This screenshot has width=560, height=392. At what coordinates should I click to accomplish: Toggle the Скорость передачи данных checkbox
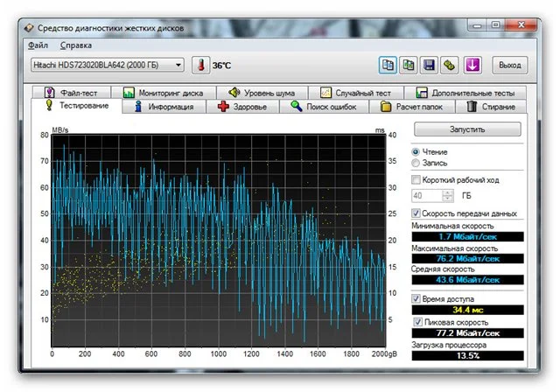(416, 213)
